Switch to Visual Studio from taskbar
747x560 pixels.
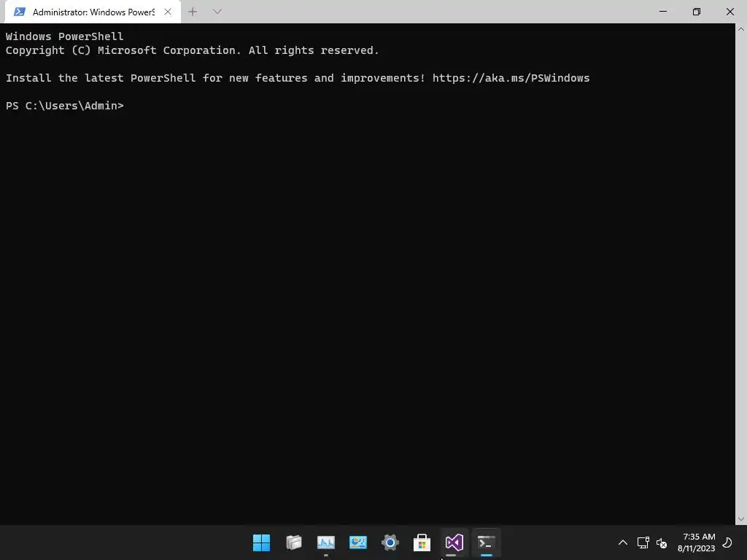454,542
